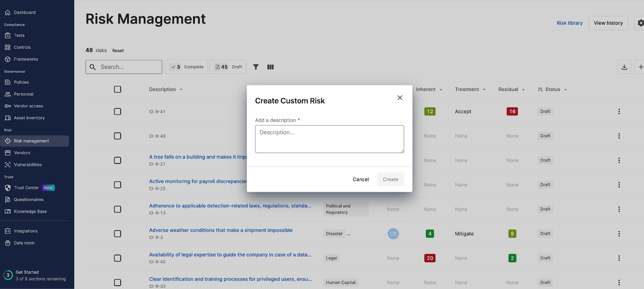Click the red inherent score 20
Viewport: 644px width, 289px height.
pyautogui.click(x=430, y=258)
